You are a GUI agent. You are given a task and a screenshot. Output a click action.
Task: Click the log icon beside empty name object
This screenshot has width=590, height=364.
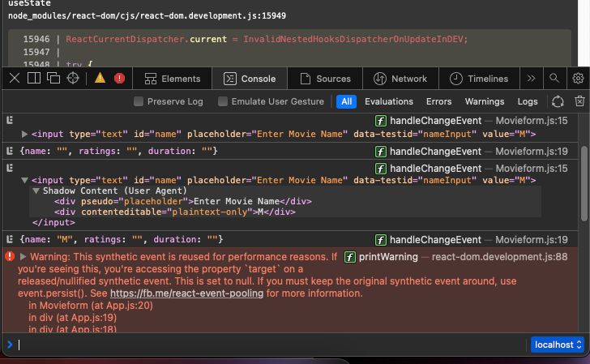[10, 151]
